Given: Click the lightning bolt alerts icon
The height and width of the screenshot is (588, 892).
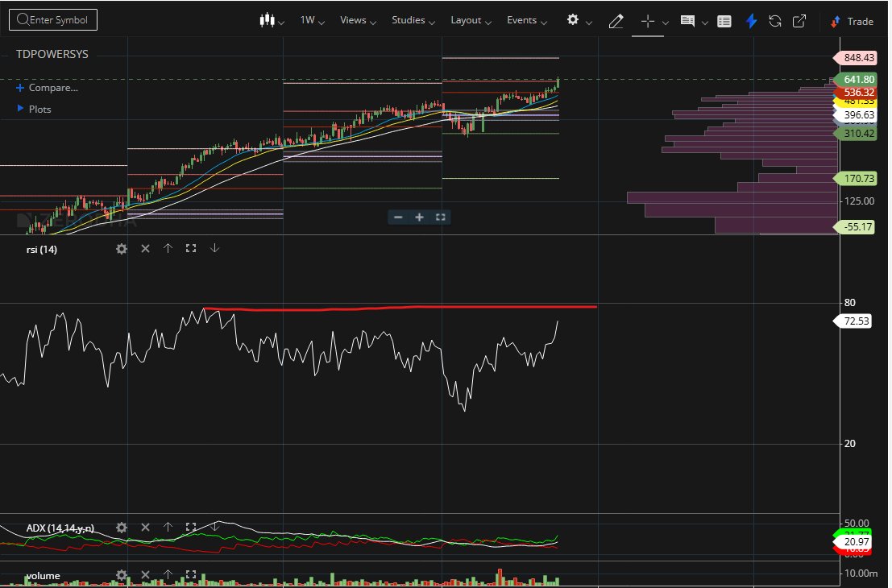Looking at the screenshot, I should 751,21.
